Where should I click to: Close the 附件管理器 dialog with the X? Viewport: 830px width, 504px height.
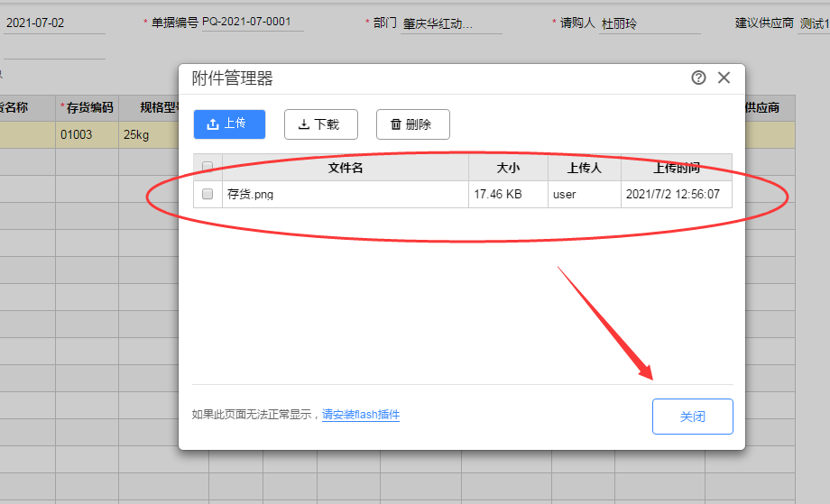pyautogui.click(x=724, y=78)
